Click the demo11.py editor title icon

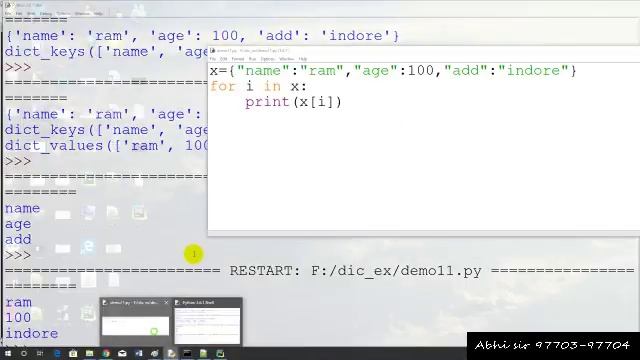212,50
